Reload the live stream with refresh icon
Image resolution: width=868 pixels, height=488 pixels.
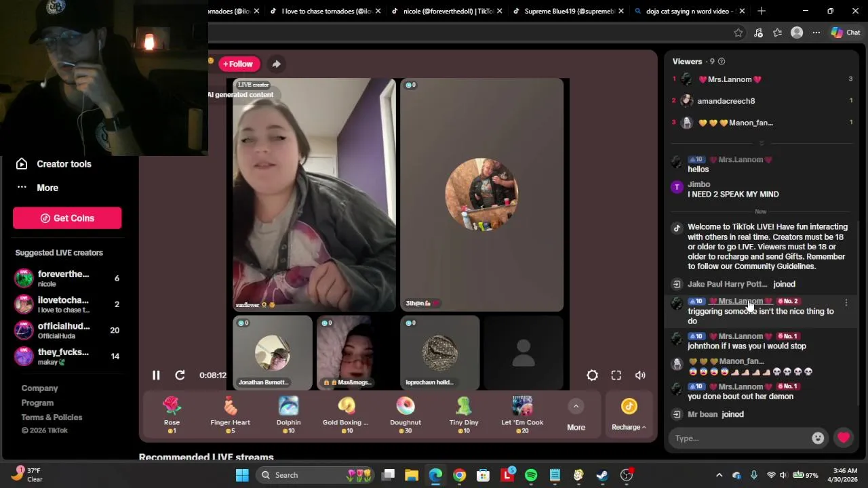tap(180, 375)
